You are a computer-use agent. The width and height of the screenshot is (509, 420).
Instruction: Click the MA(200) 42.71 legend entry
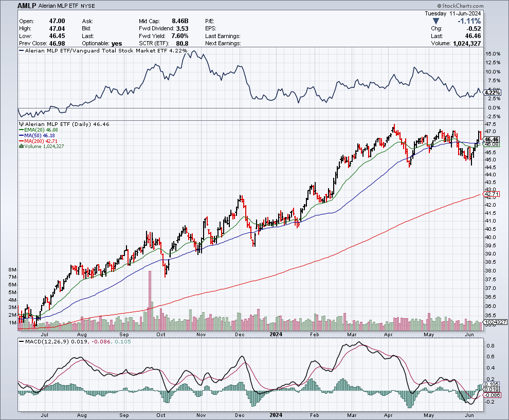(x=39, y=141)
